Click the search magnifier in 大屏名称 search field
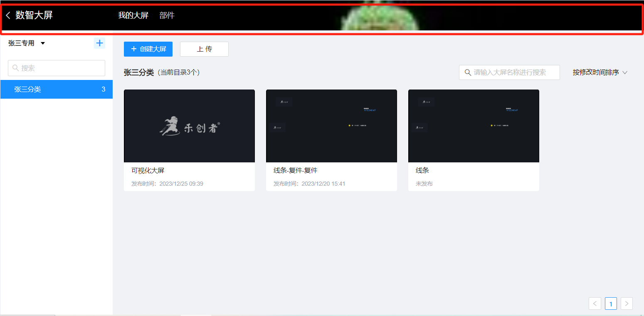This screenshot has height=316, width=644. (467, 72)
